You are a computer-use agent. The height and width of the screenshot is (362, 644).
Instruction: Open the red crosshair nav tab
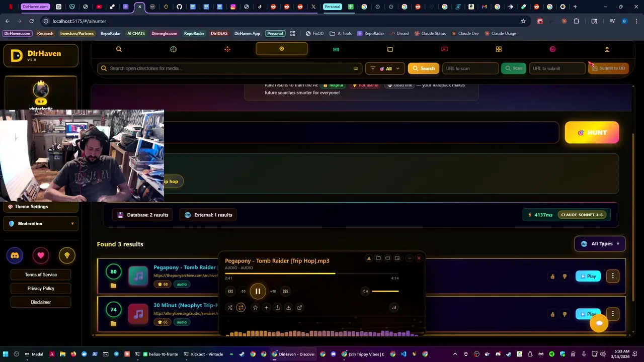pyautogui.click(x=227, y=49)
